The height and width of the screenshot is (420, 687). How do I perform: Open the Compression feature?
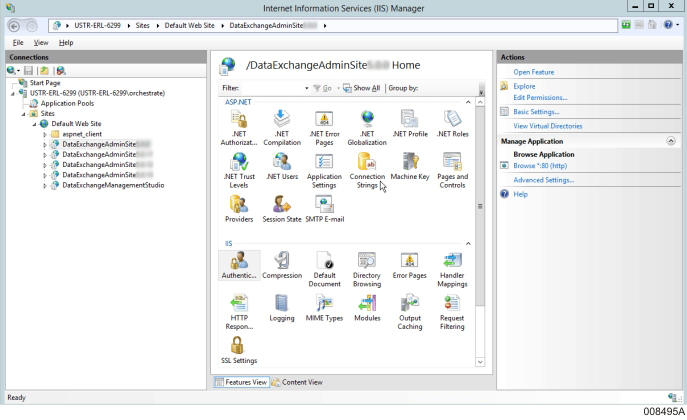[x=282, y=265]
